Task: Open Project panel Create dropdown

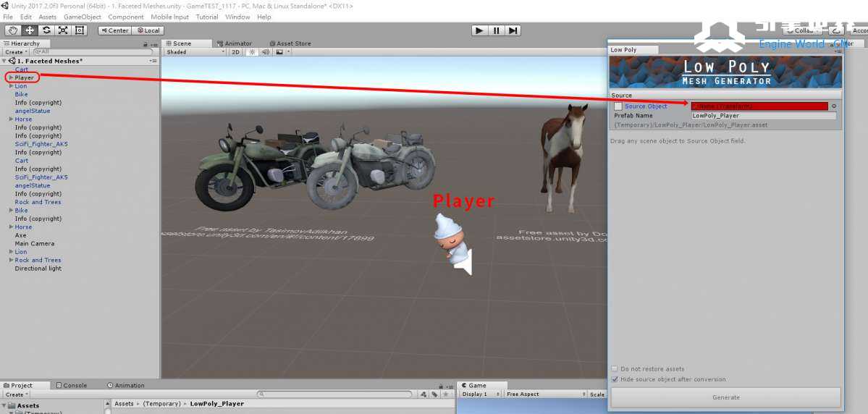Action: point(16,394)
